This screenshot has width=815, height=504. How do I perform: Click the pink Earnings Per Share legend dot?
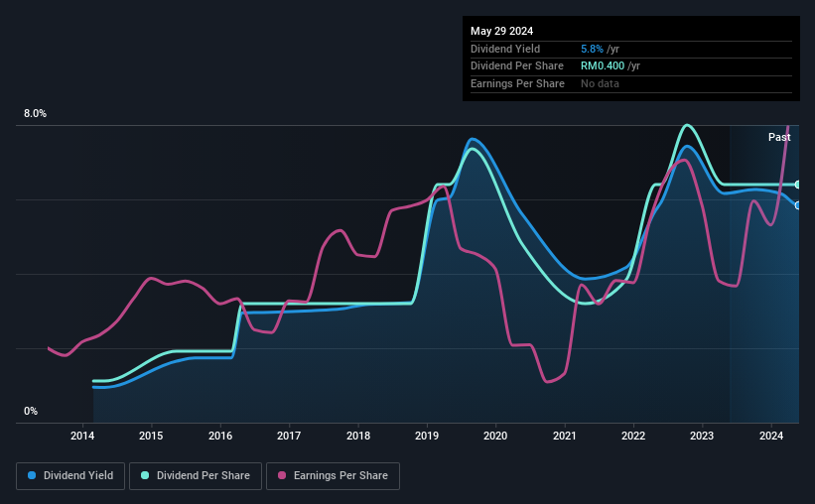[282, 475]
